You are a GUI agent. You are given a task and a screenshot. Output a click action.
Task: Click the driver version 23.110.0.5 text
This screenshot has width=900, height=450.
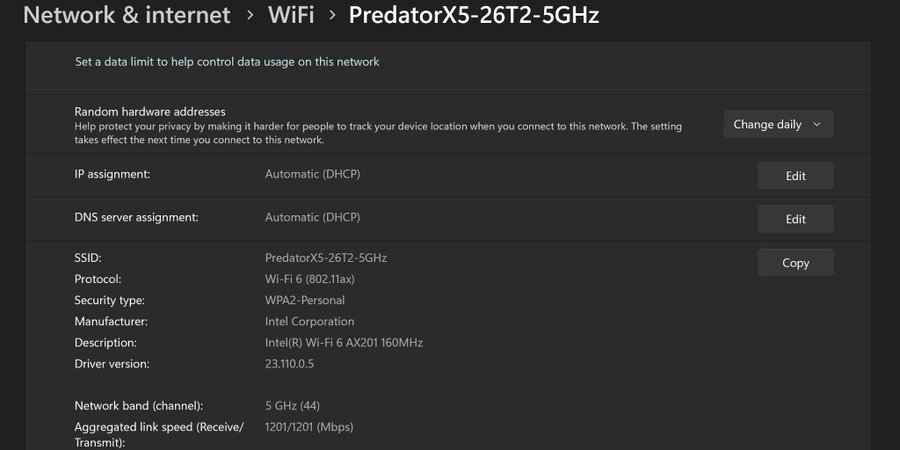289,364
